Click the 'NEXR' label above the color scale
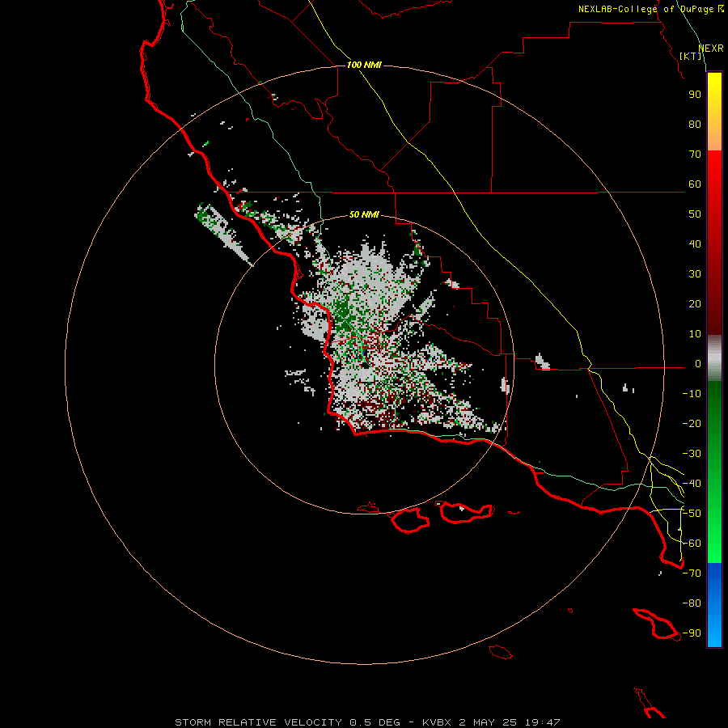This screenshot has width=728, height=728. click(x=711, y=49)
